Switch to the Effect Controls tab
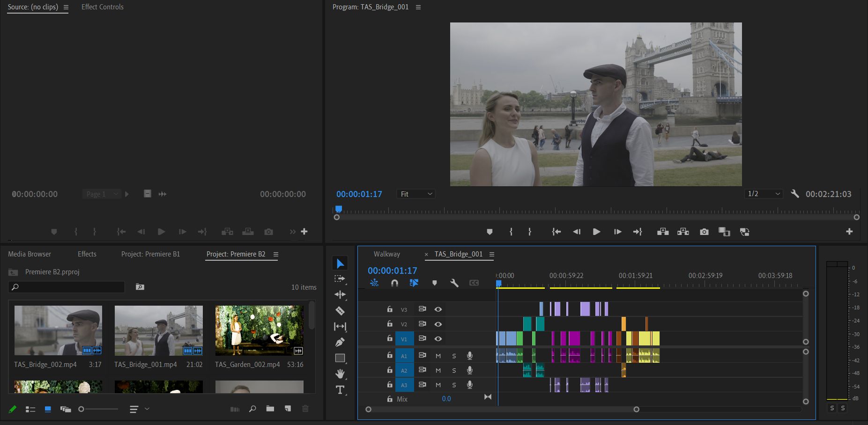 pos(103,7)
